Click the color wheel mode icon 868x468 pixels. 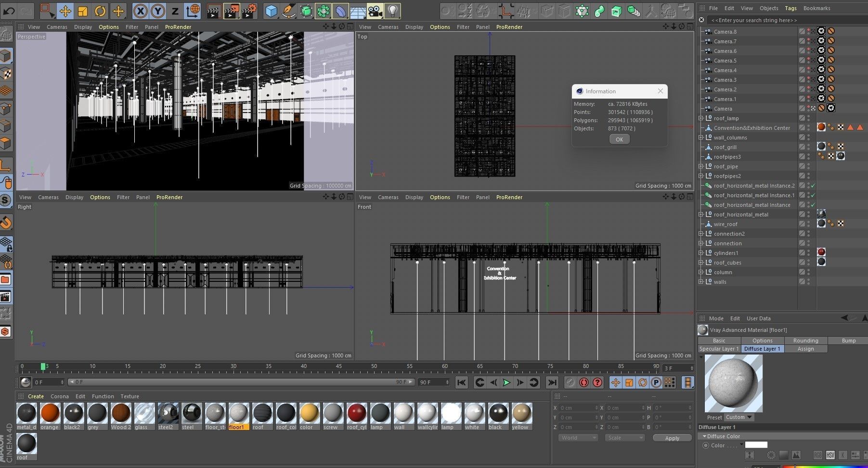pos(771,455)
